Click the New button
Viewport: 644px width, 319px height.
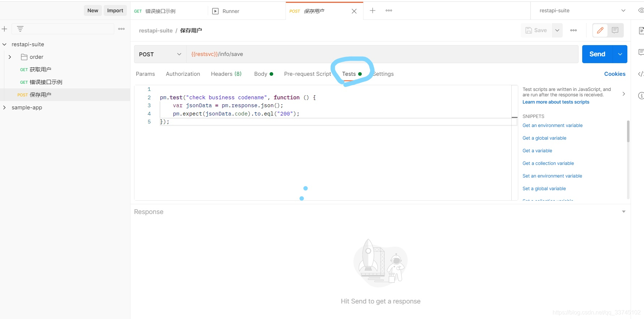click(93, 10)
